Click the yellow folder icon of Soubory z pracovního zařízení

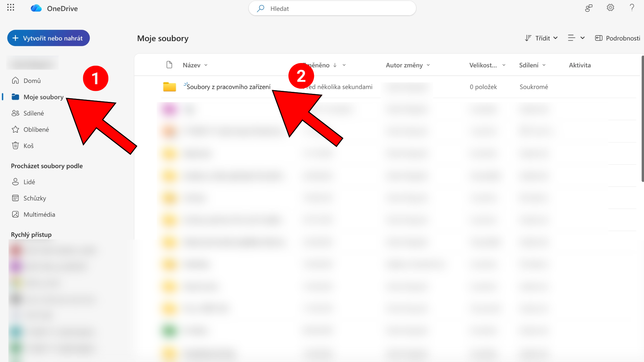(x=169, y=87)
